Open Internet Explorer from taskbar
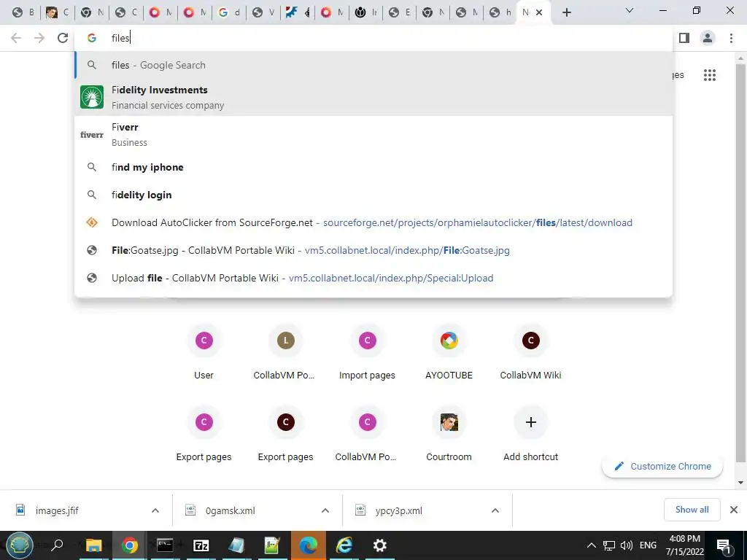Viewport: 747px width, 560px height. click(x=344, y=545)
